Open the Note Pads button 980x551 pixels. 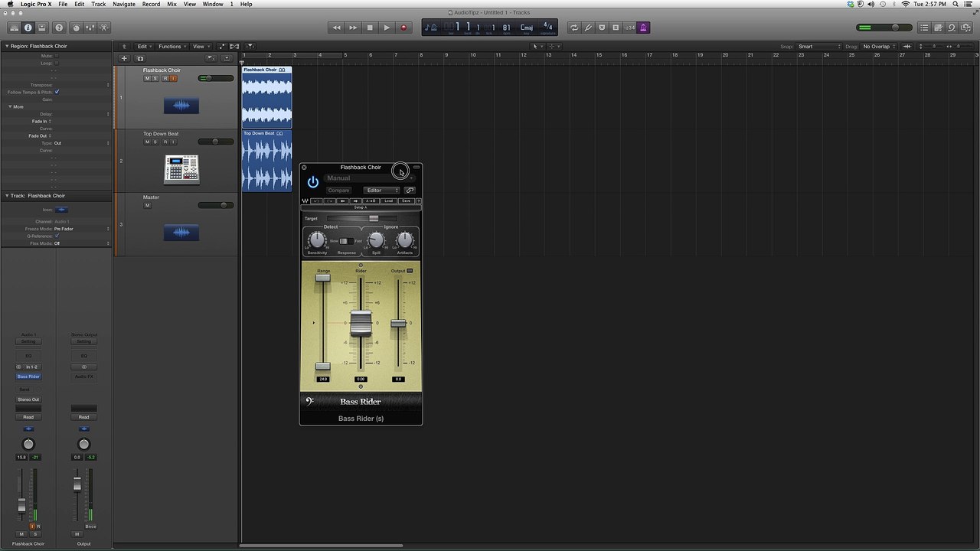[938, 28]
